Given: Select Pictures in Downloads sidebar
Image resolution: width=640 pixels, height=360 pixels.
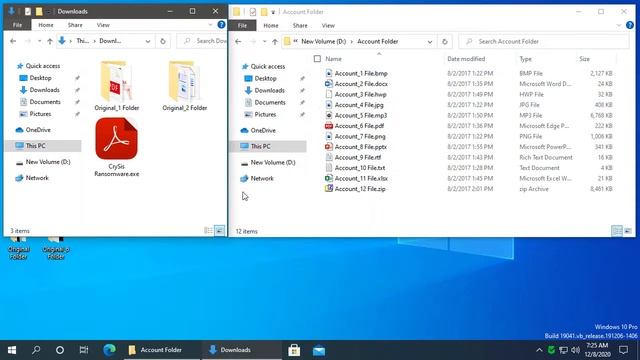Looking at the screenshot, I should [x=40, y=114].
